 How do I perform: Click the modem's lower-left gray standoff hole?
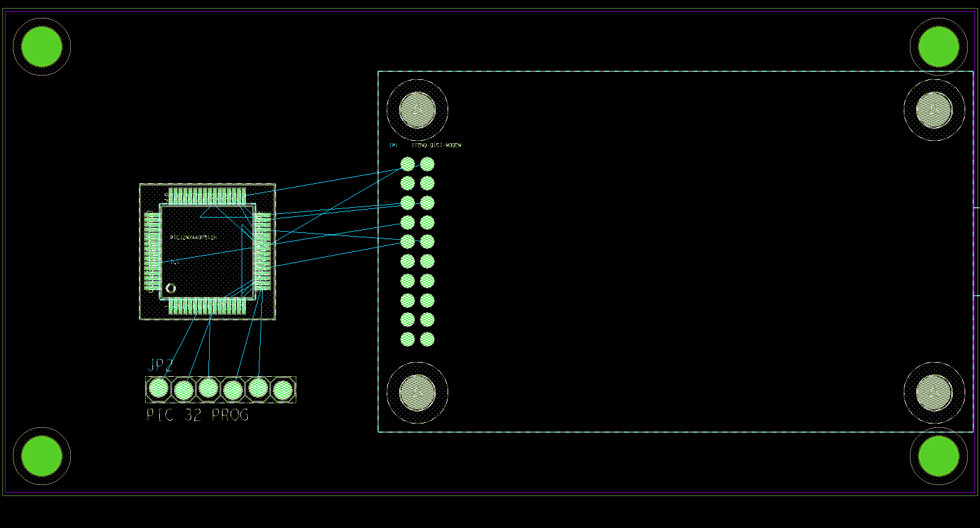point(417,393)
